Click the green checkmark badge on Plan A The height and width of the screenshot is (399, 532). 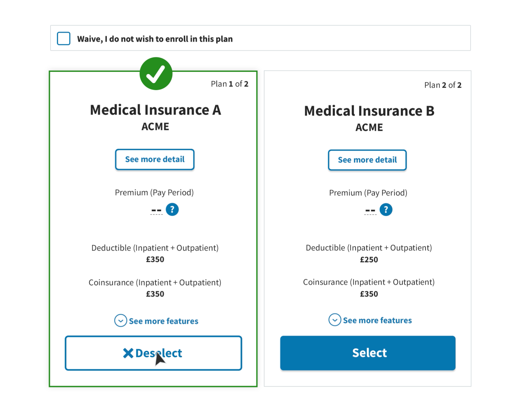[156, 74]
